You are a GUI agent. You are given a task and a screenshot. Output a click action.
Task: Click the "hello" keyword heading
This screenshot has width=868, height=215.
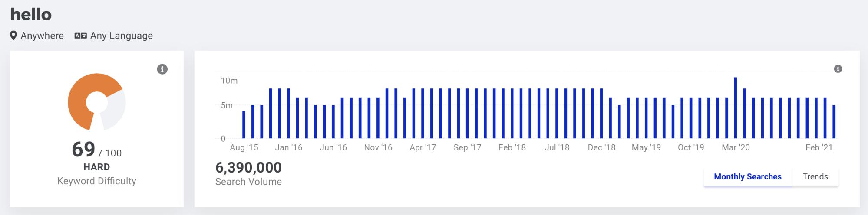coord(31,15)
